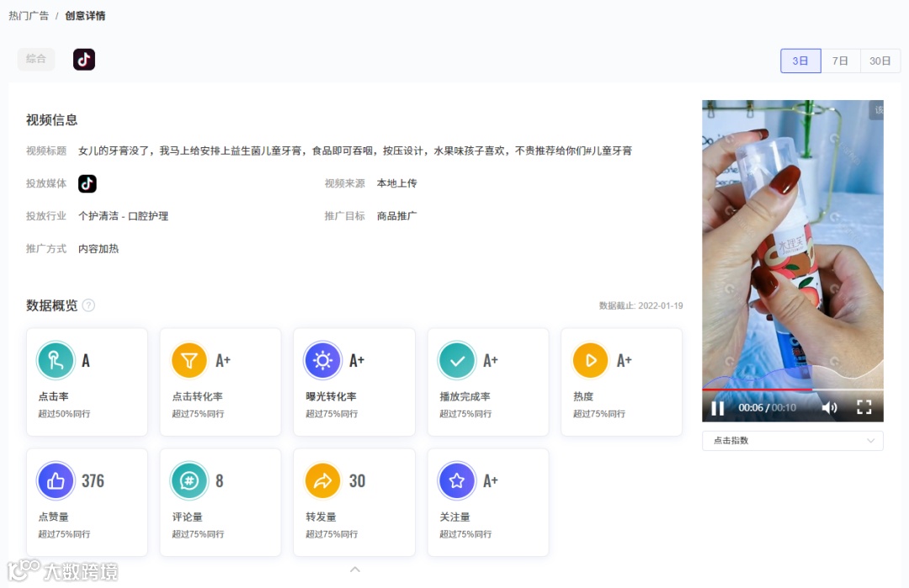Viewport: 909px width, 588px height.
Task: Toggle fullscreen on the video player
Action: click(x=864, y=407)
